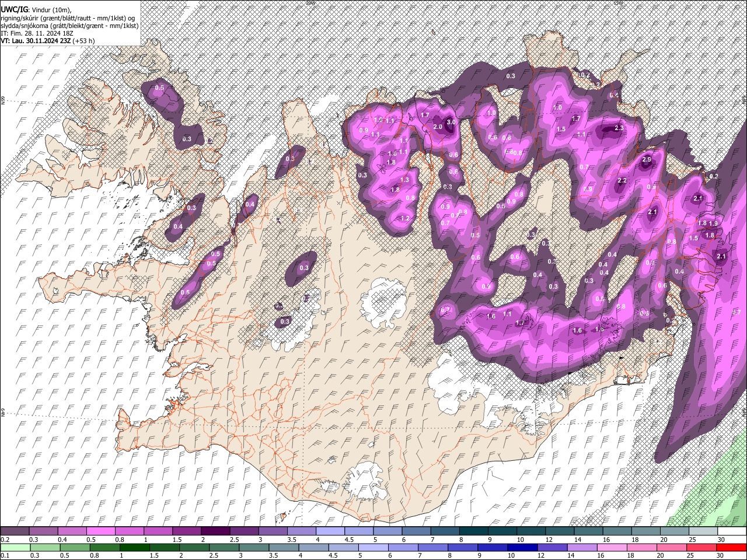
Task: Click the 'IT: Fim. 28. 11. 2024 18Z' line
Action: pos(38,33)
